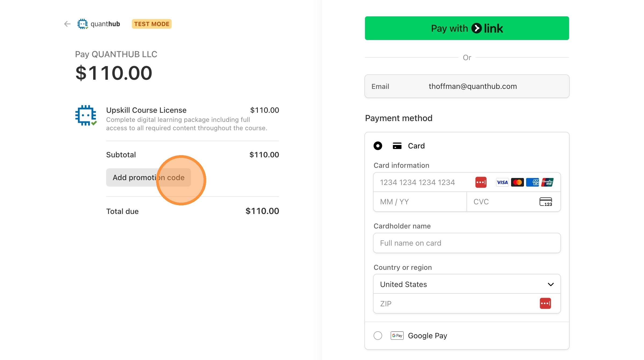Click the TEST MODE badge
The image size is (644, 360).
tap(151, 24)
